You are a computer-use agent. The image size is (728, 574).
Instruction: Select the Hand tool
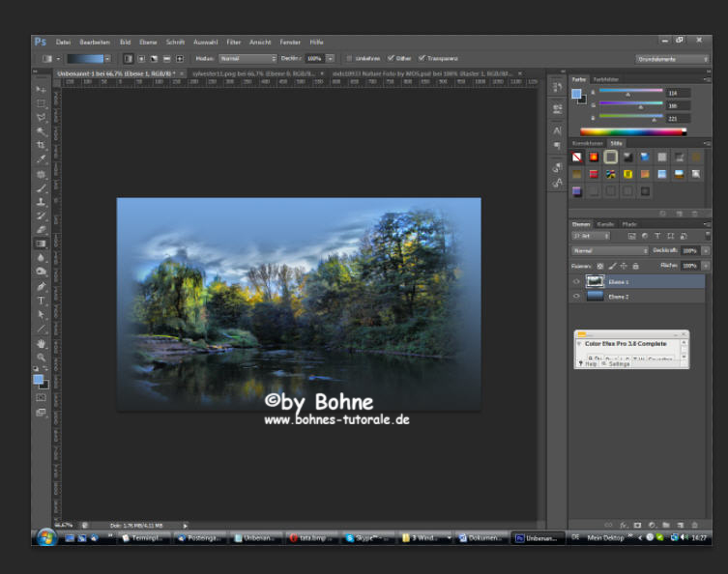(x=42, y=343)
